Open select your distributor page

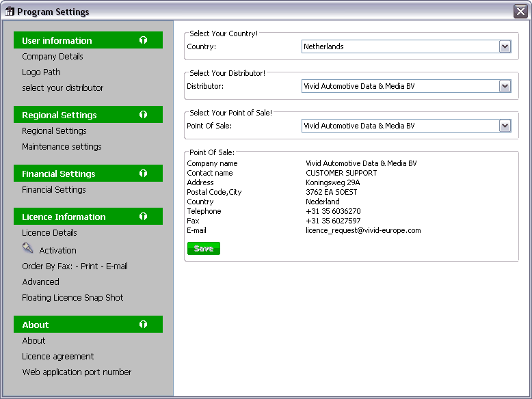63,88
